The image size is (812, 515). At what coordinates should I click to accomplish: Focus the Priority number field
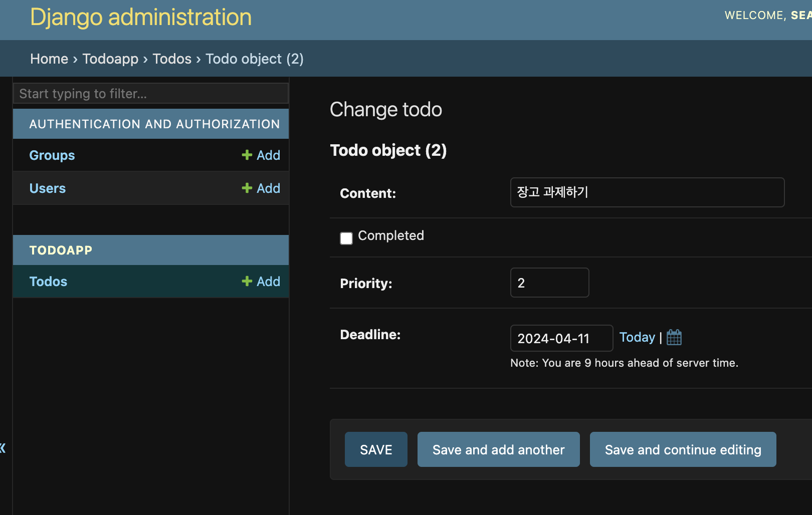550,283
